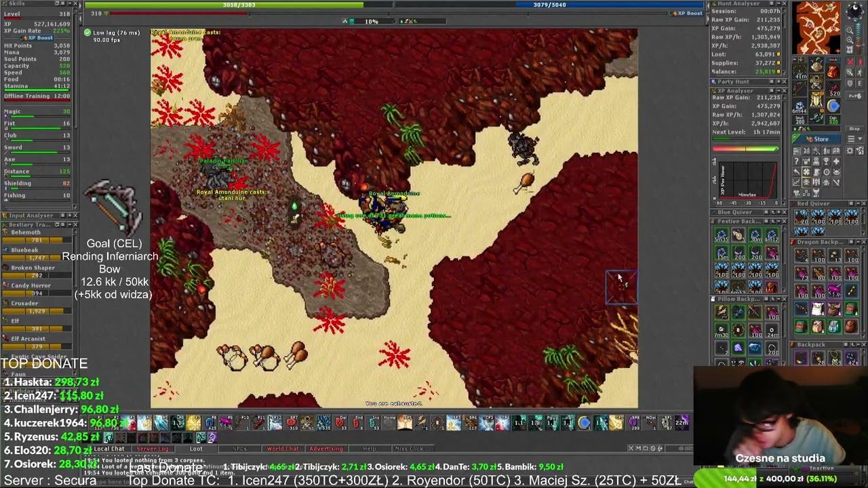Close the current chat tab X icon
The height and width of the screenshot is (488, 868).
pyautogui.click(x=631, y=448)
